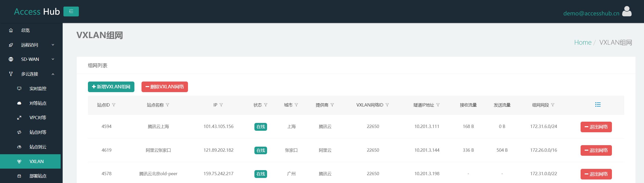Click 在线 status badge for site 4594

coord(261,127)
